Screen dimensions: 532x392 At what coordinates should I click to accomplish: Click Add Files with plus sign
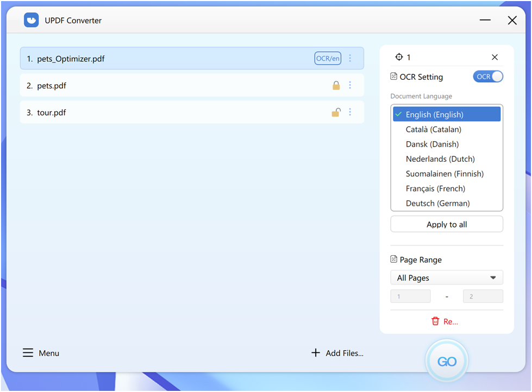[337, 353]
